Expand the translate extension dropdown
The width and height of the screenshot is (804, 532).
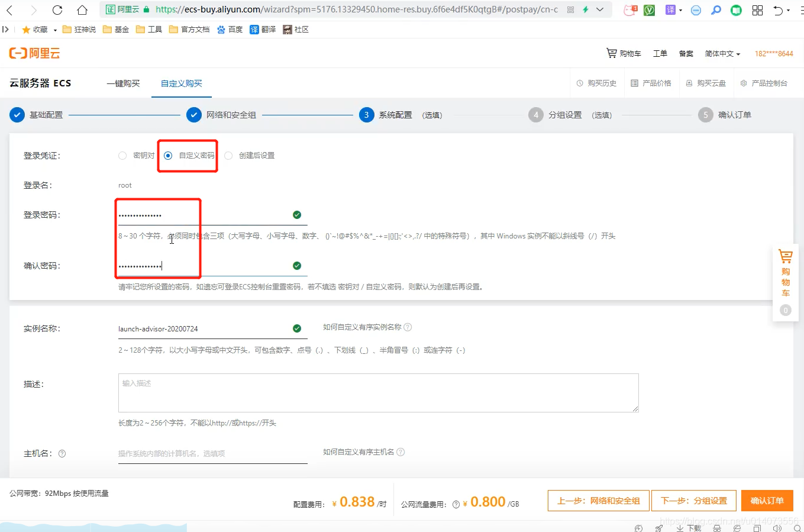click(x=681, y=10)
